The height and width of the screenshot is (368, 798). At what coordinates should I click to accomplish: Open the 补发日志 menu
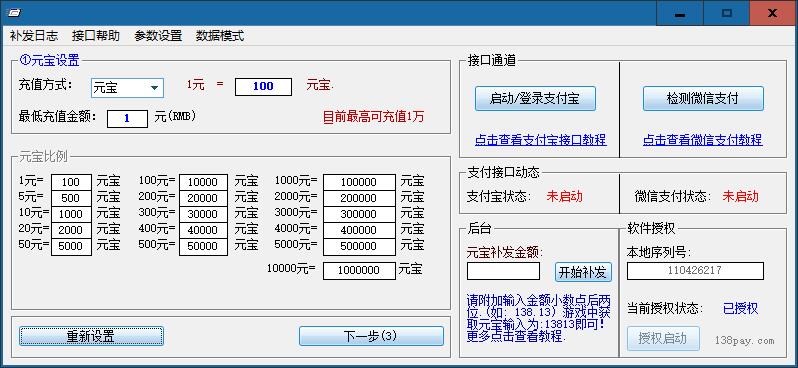click(34, 36)
